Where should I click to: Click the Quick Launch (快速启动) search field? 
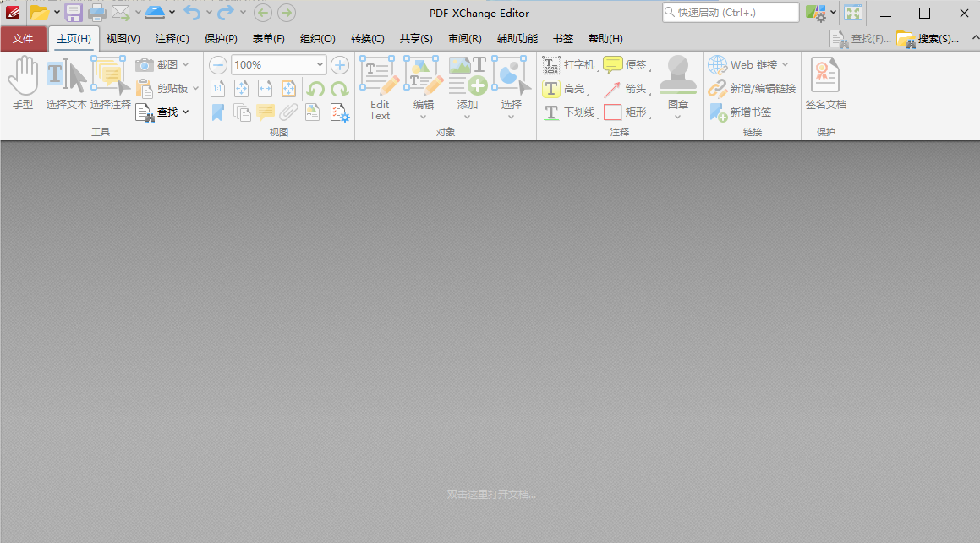731,13
